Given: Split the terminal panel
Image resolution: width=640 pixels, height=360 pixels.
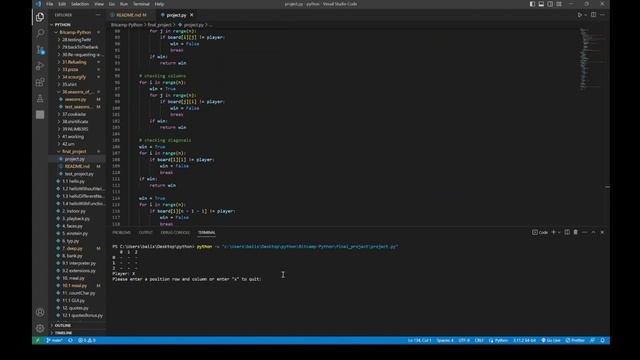Looking at the screenshot, I should click(x=567, y=232).
